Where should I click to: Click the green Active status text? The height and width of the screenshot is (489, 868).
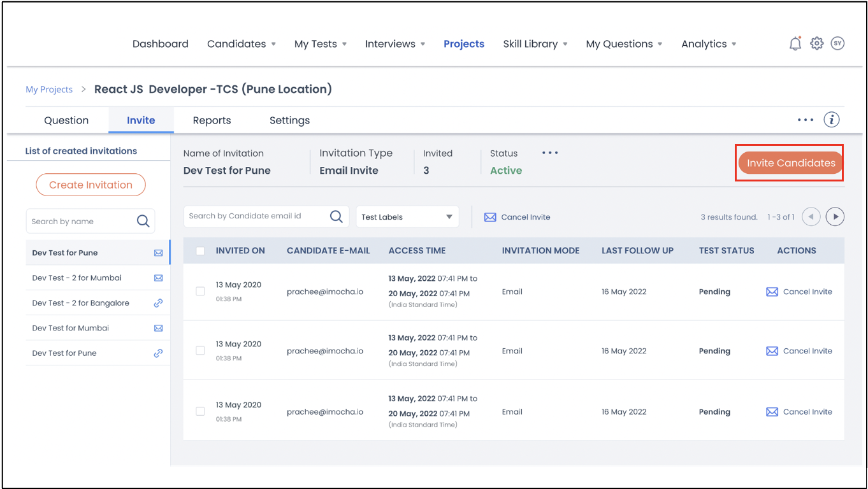(506, 171)
